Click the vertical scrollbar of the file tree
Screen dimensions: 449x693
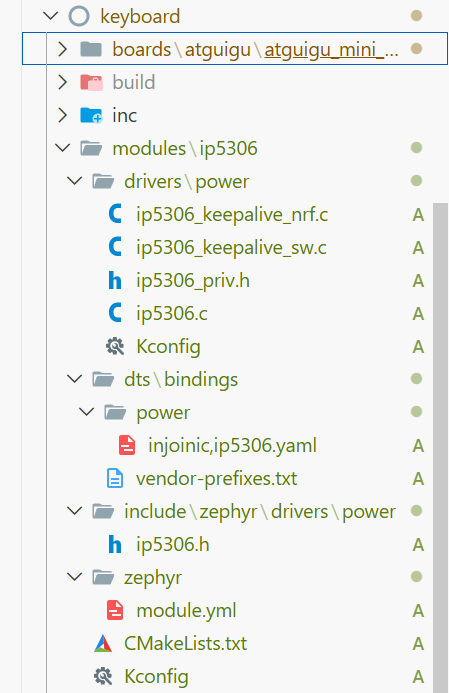point(441,447)
